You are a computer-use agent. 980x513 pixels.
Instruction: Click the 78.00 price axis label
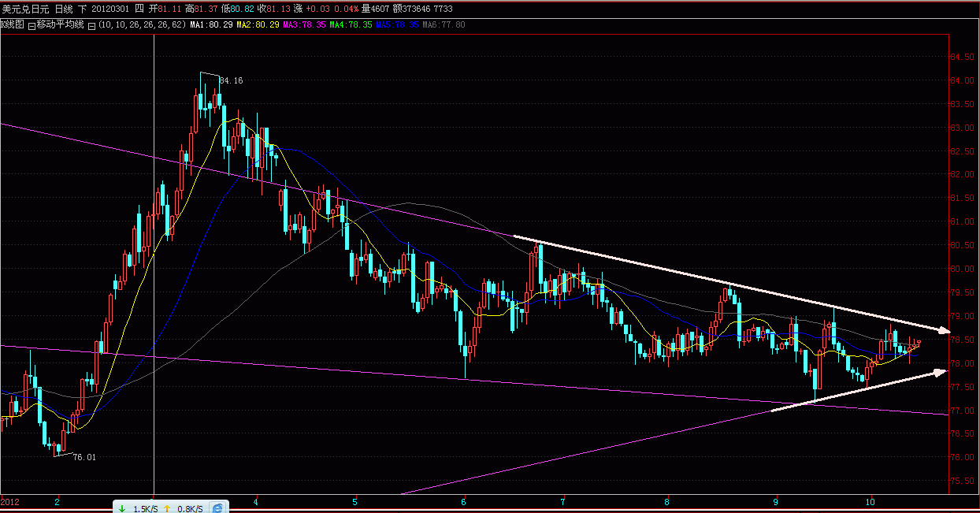pyautogui.click(x=963, y=363)
